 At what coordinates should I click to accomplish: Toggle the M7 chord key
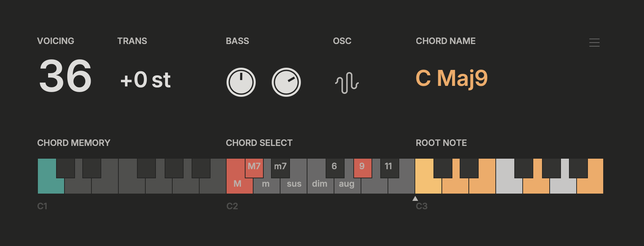[x=254, y=167]
